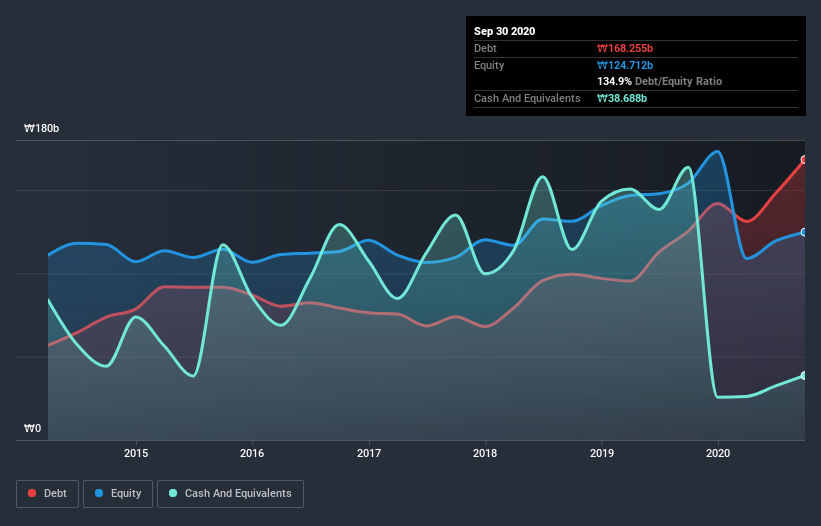Click the 2016 x-axis label

[x=252, y=453]
